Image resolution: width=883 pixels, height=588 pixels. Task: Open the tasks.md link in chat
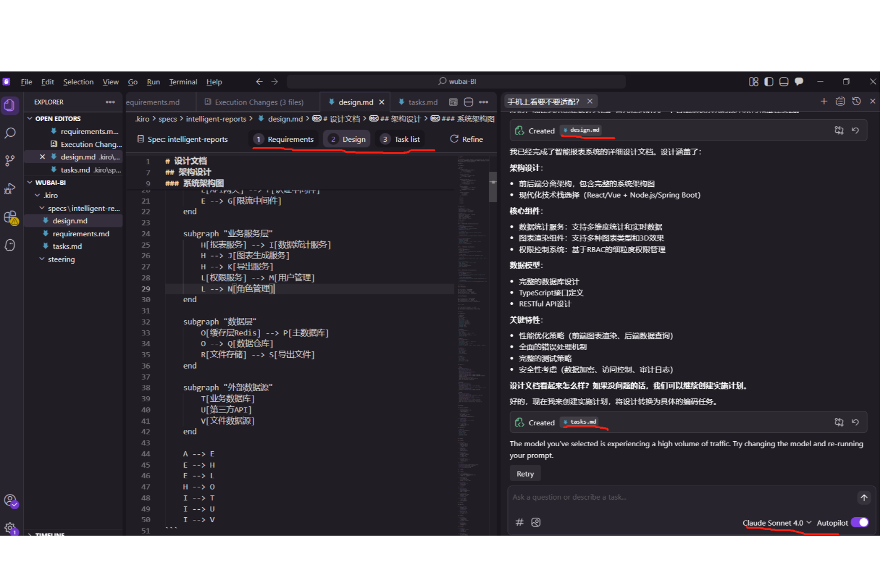[580, 422]
